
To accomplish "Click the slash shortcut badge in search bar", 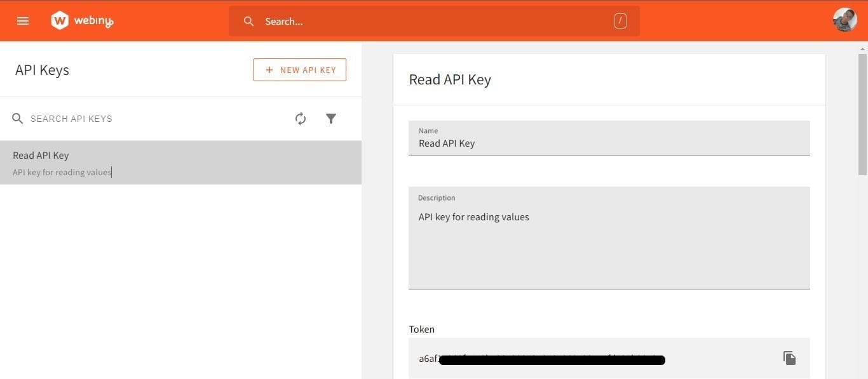I will click(619, 20).
